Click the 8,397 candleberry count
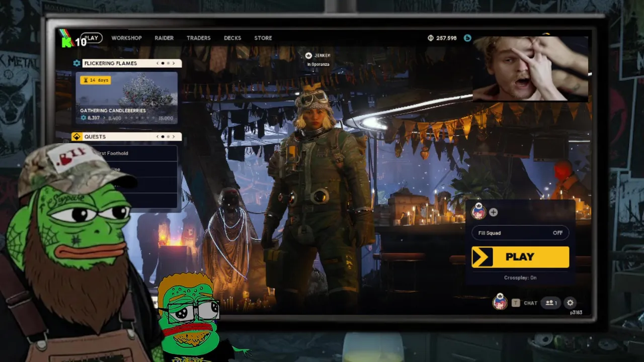 94,118
